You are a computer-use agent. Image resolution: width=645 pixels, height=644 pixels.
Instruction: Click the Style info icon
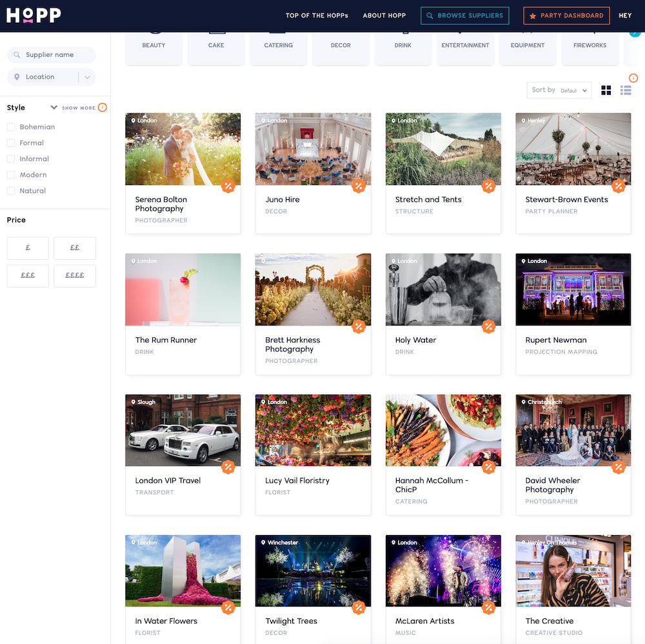click(x=103, y=107)
